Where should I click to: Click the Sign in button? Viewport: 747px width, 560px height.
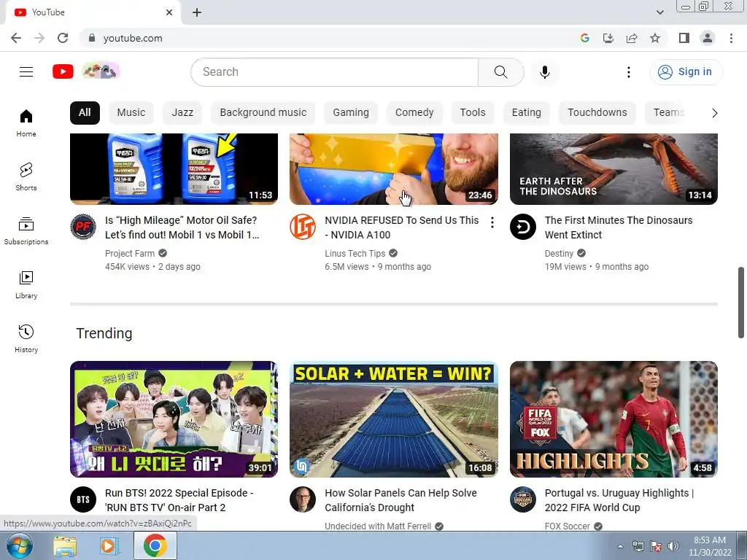point(686,72)
